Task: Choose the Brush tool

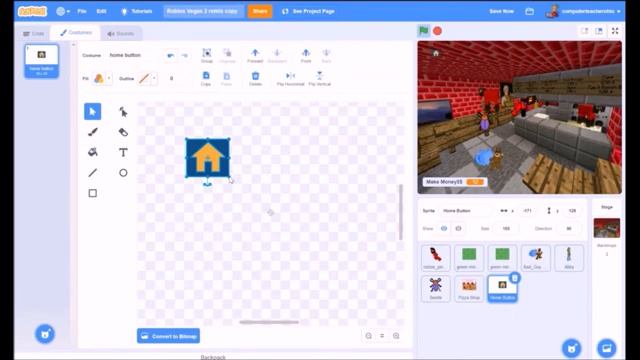Action: click(93, 132)
